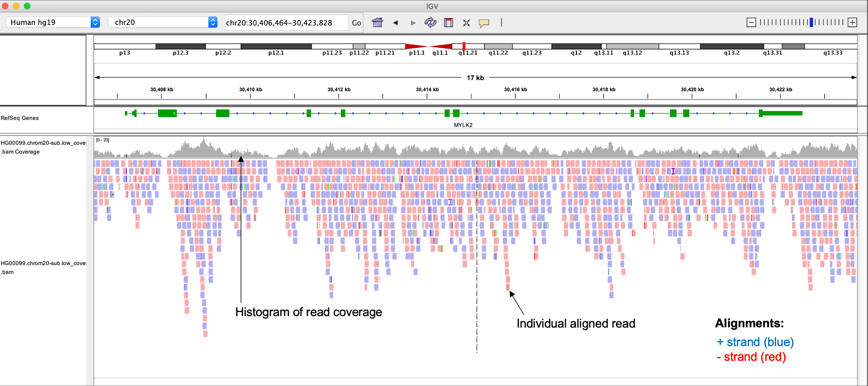Click the MYLK2 gene label
868x386 pixels.
[463, 125]
